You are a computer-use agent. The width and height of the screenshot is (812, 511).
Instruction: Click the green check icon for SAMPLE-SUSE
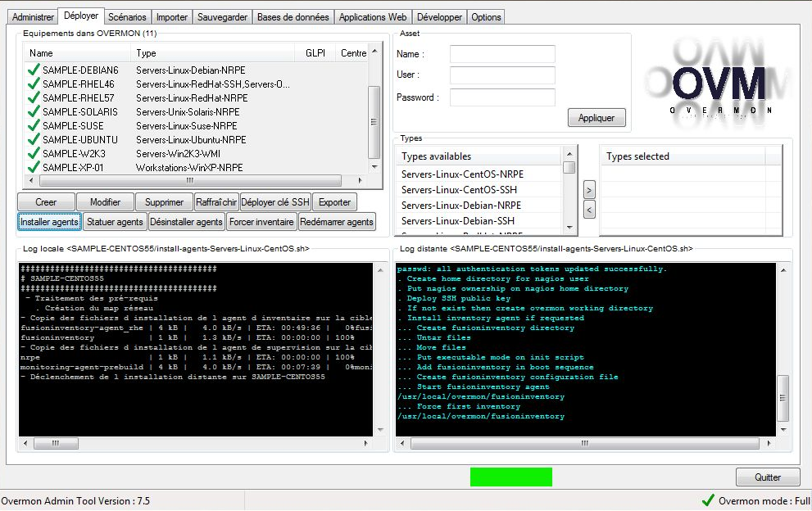[x=34, y=125]
